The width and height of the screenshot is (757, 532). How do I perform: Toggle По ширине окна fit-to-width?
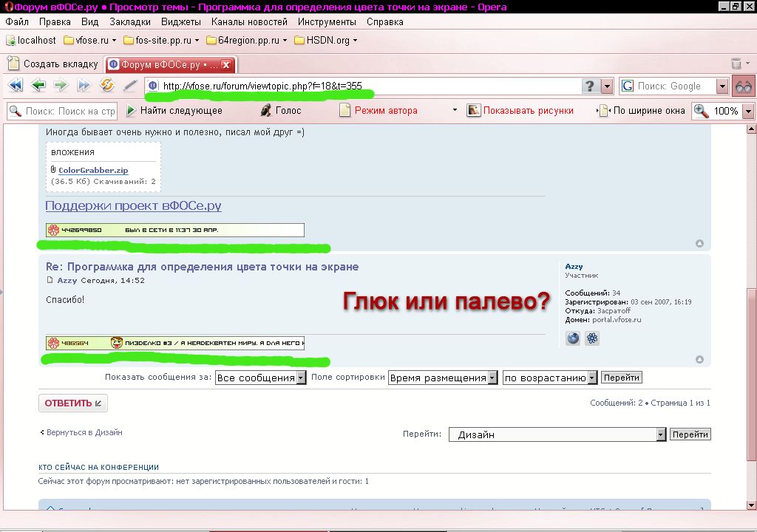[x=640, y=111]
